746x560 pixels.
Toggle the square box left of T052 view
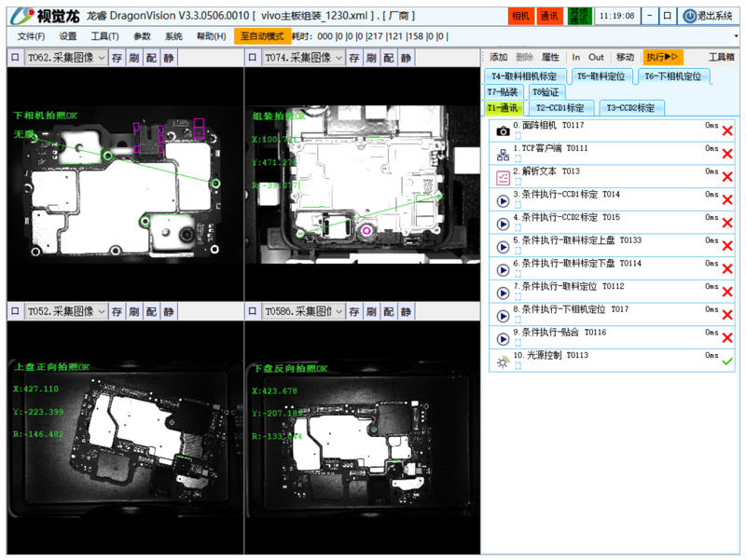point(15,311)
